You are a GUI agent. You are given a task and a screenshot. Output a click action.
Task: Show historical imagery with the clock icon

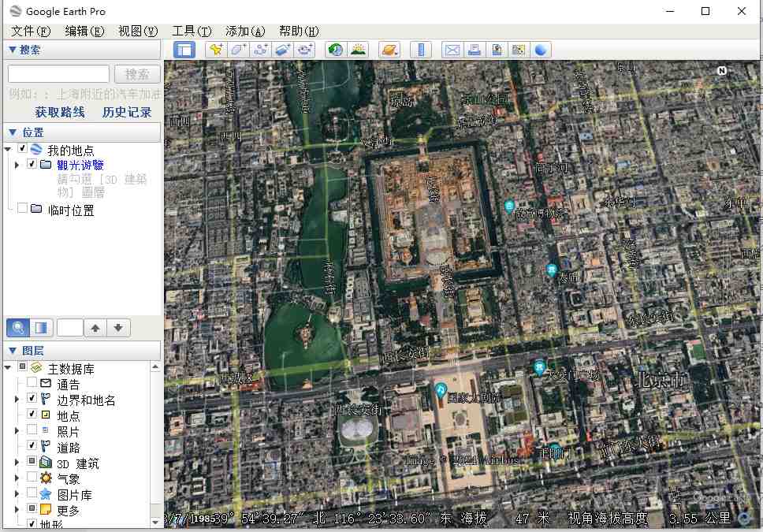click(x=334, y=49)
